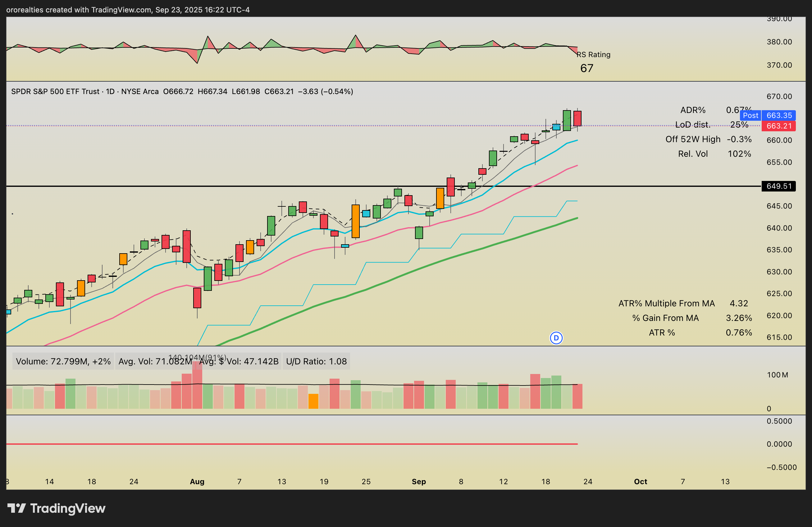The width and height of the screenshot is (812, 527).
Task: Click the U/D Ratio: 1.08 label
Action: (x=316, y=361)
